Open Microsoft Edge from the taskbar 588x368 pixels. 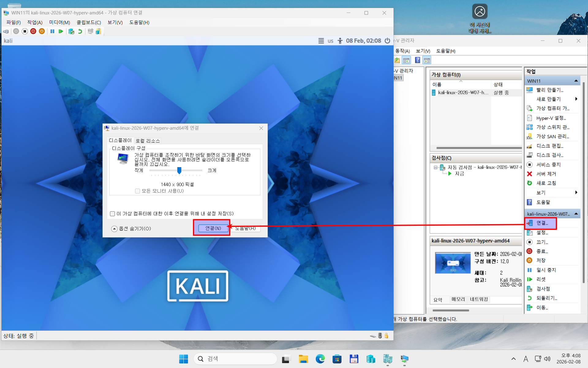click(320, 359)
